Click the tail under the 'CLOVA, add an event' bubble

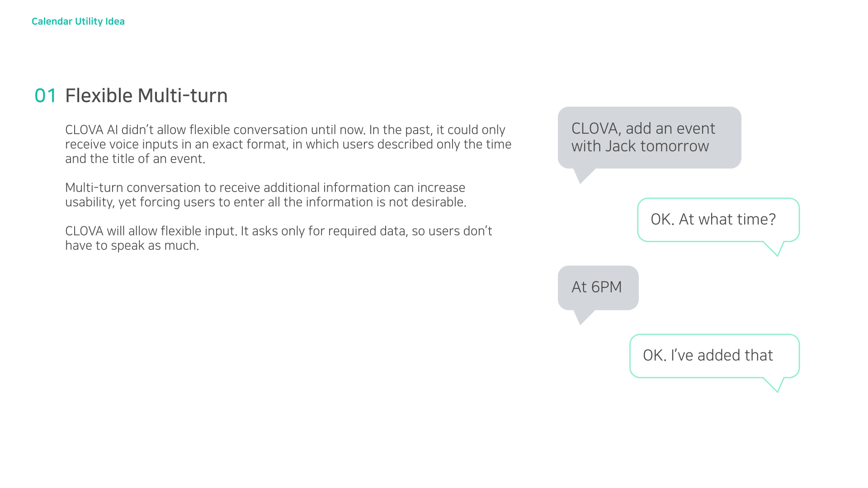pyautogui.click(x=583, y=175)
